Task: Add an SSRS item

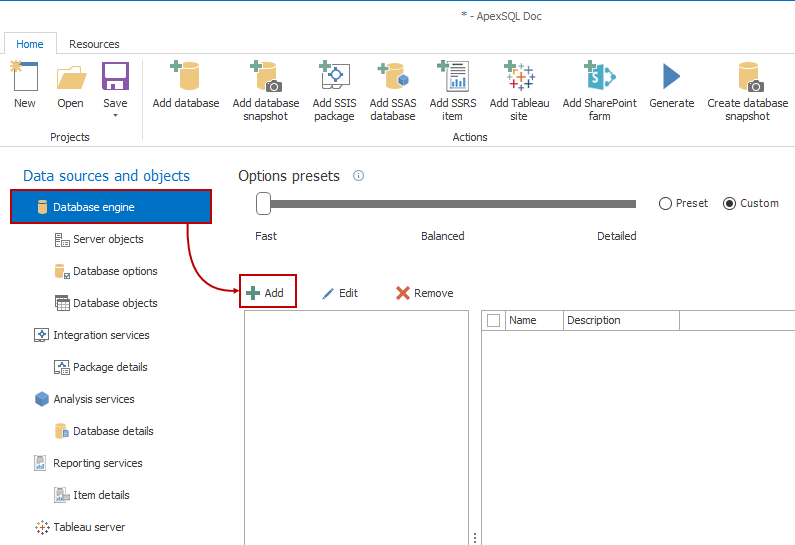Action: coord(453,91)
